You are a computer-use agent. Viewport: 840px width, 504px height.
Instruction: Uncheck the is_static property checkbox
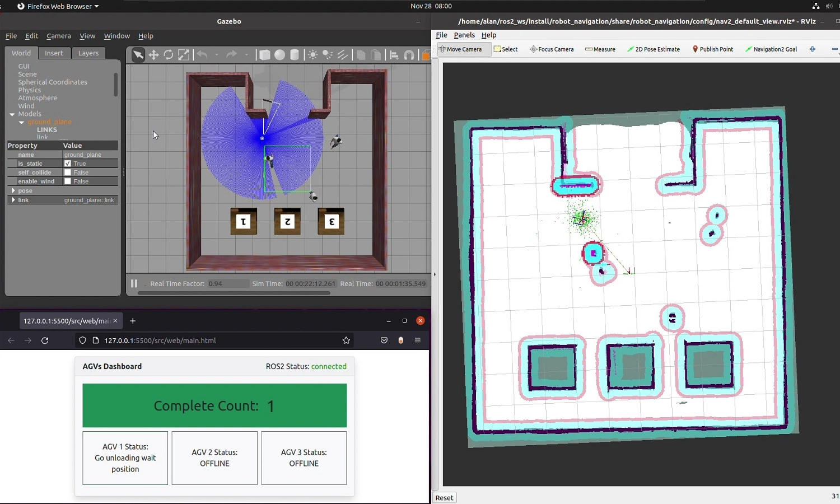(68, 164)
